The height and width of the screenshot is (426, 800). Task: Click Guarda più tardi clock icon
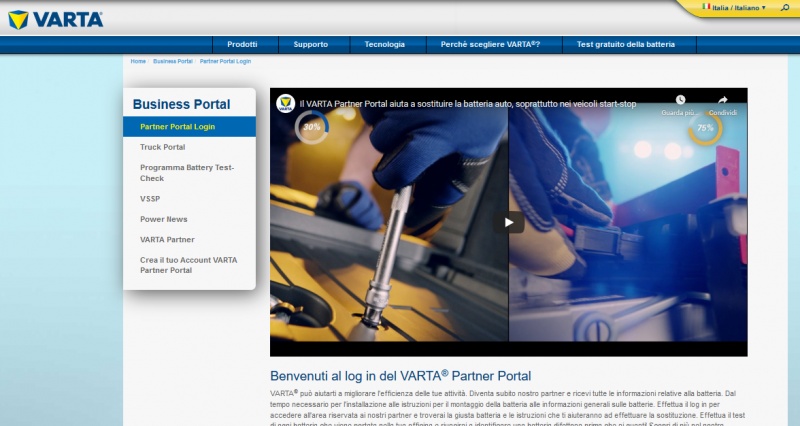pyautogui.click(x=680, y=100)
